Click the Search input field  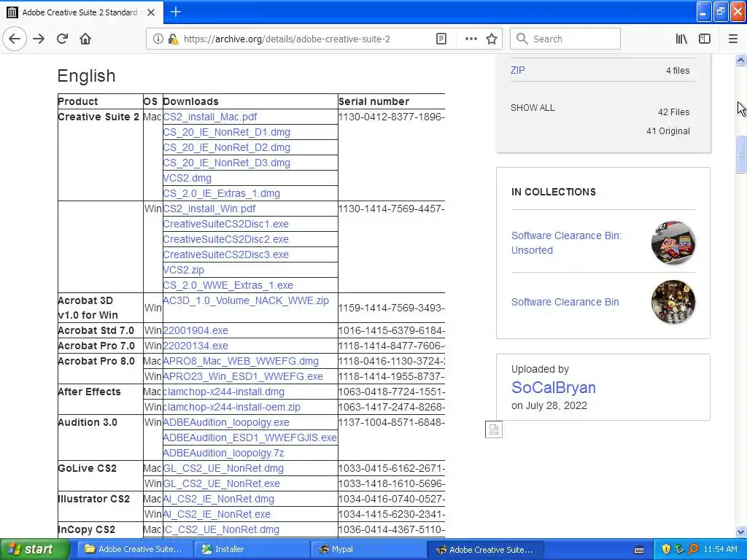[565, 39]
